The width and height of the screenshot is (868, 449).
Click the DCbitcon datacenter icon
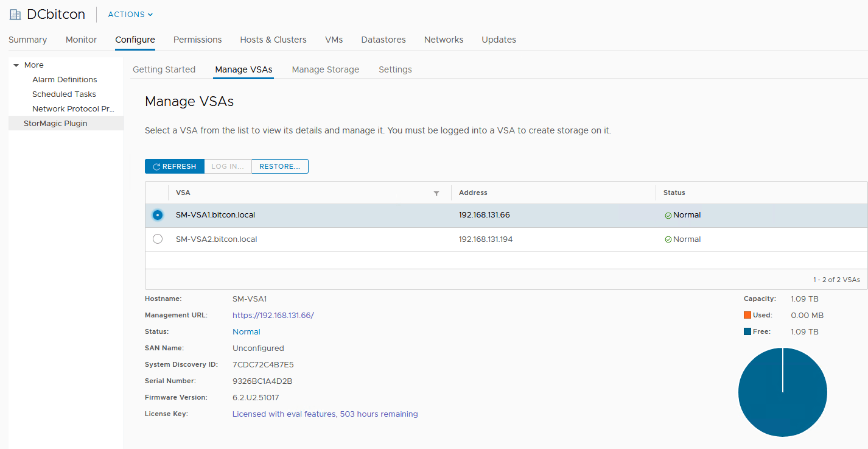click(15, 15)
